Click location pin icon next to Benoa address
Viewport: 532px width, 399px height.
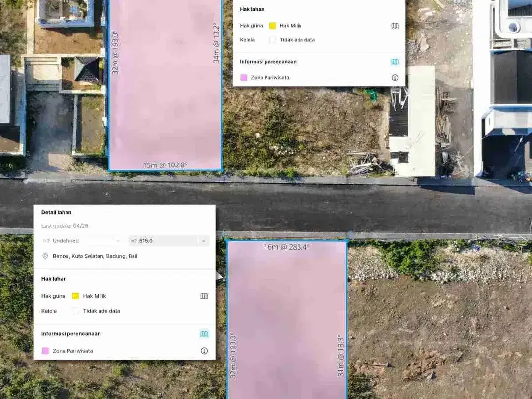[x=45, y=256]
